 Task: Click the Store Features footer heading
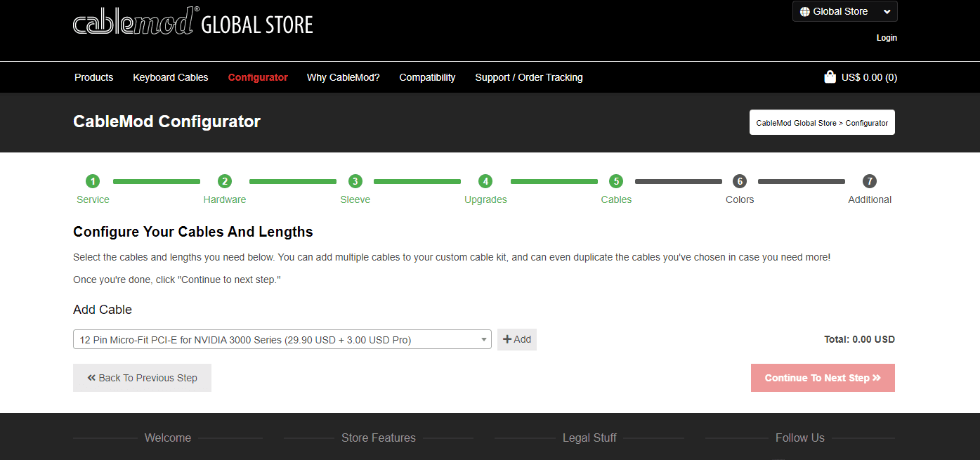(379, 438)
